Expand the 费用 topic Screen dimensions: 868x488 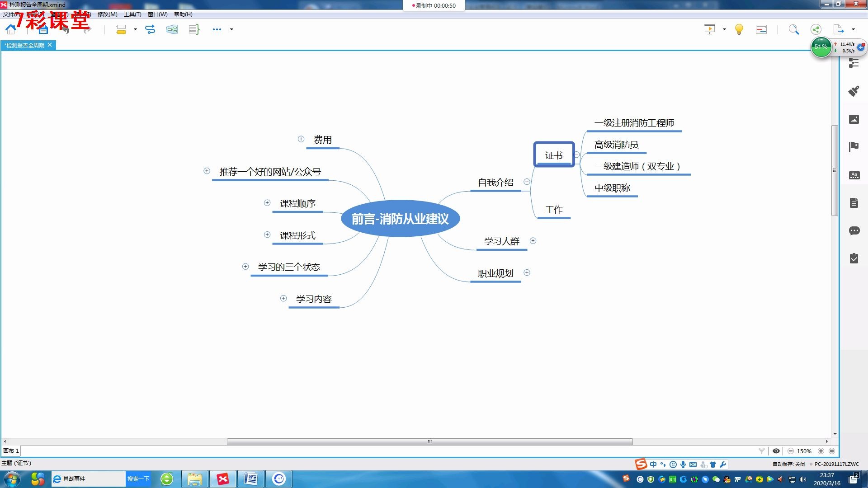coord(301,139)
